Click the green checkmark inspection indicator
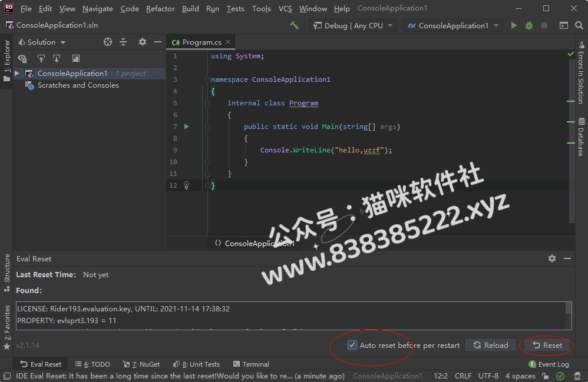 (x=571, y=54)
